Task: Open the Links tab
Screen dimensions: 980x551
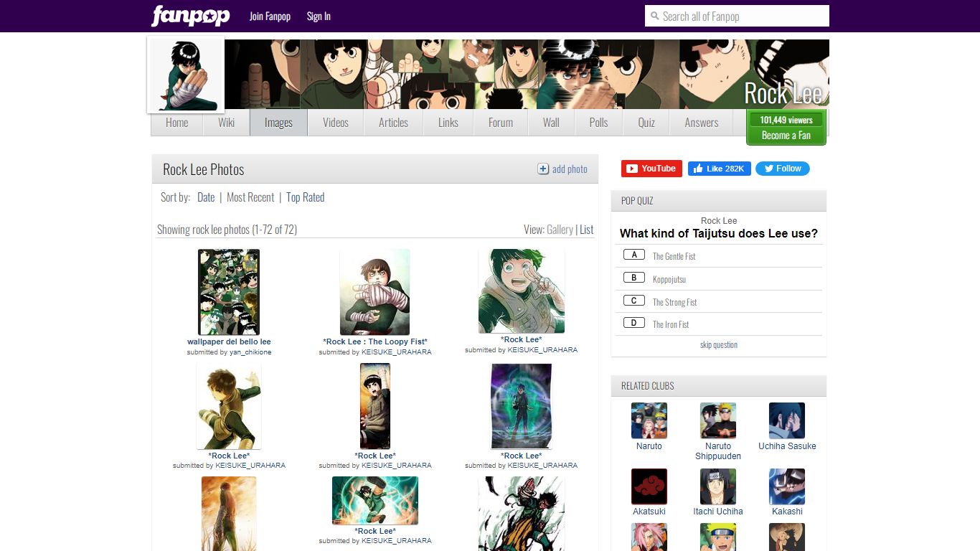Action: click(448, 123)
